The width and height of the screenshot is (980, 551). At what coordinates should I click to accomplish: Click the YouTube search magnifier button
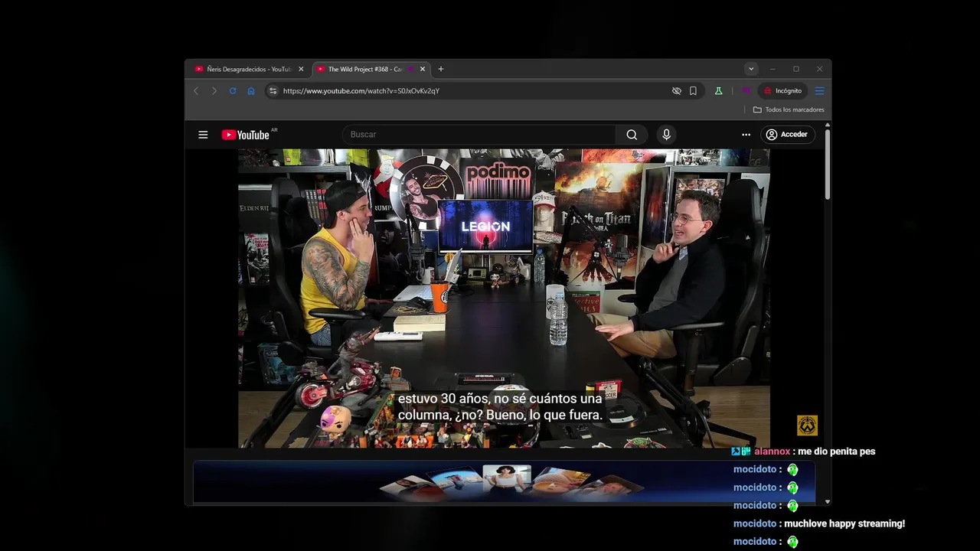pyautogui.click(x=632, y=135)
